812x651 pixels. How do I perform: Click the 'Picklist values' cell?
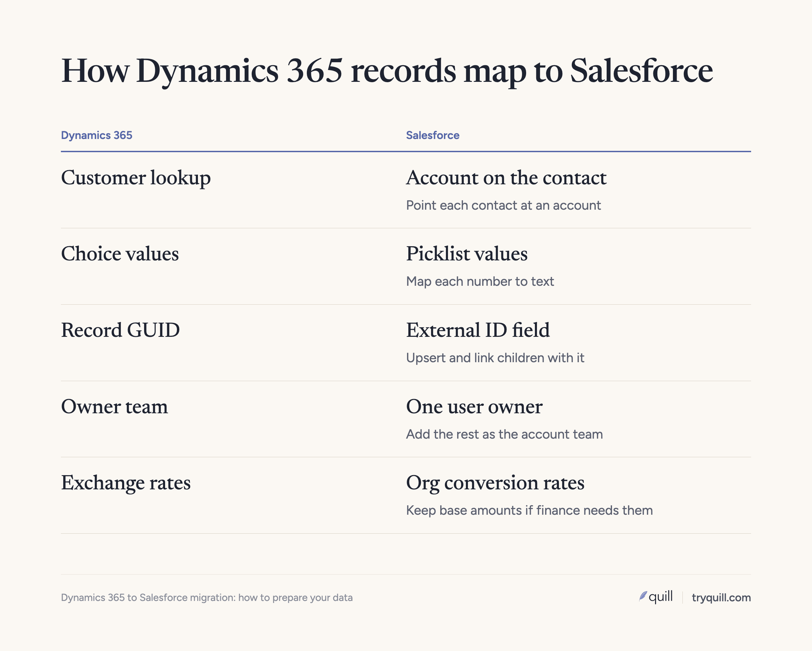click(x=467, y=254)
